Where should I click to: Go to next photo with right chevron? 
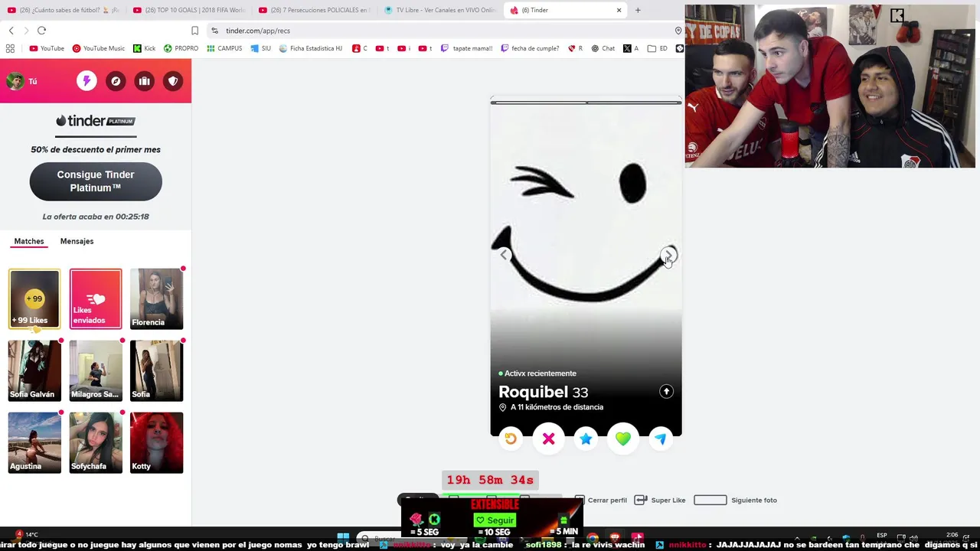[668, 255]
